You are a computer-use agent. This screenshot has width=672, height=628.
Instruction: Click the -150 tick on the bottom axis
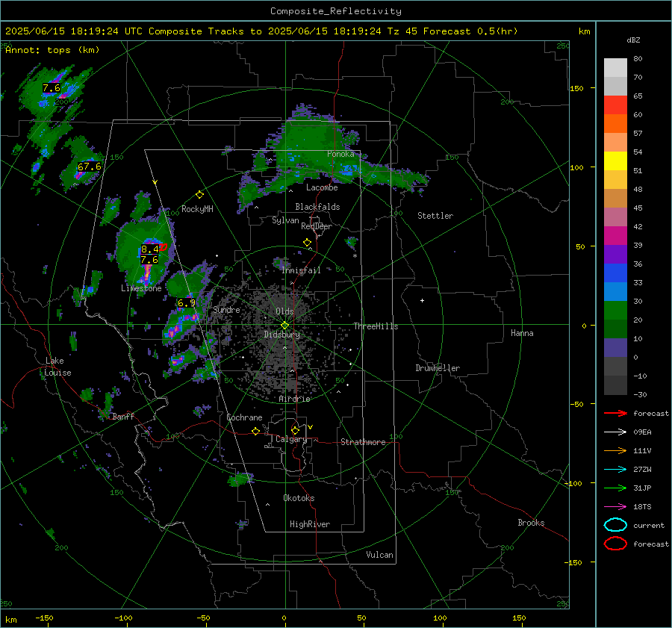[x=44, y=618]
